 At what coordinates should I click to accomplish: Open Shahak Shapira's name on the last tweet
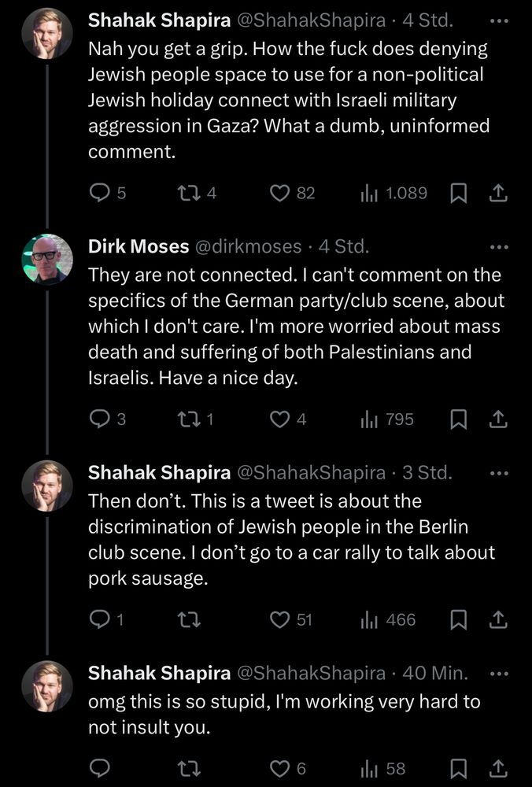tap(158, 673)
